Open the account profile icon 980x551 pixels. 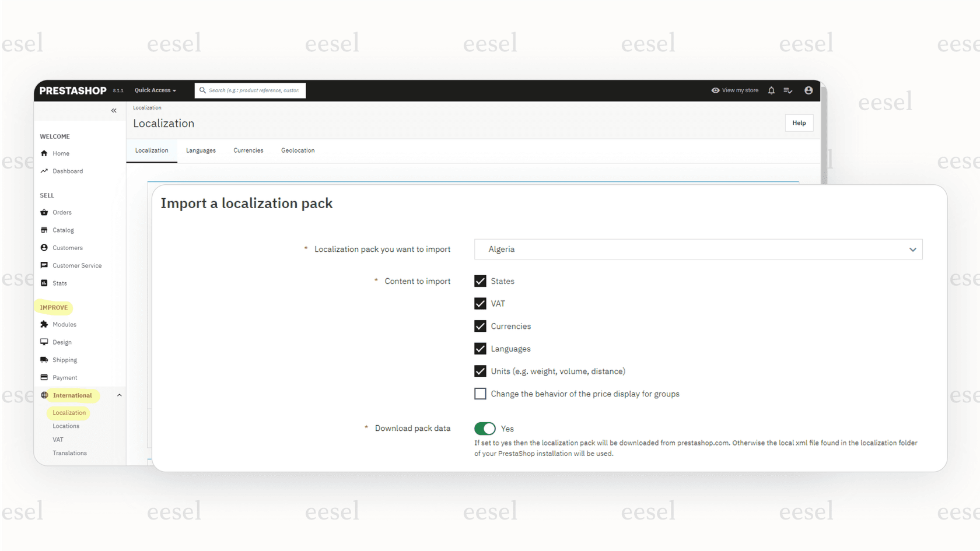(808, 90)
